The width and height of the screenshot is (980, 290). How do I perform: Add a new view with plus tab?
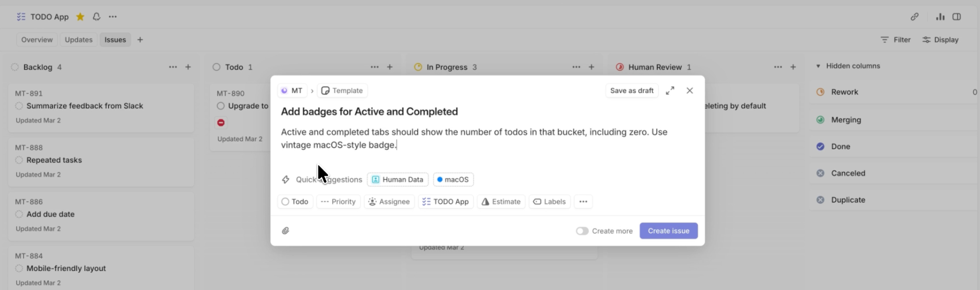click(x=140, y=40)
